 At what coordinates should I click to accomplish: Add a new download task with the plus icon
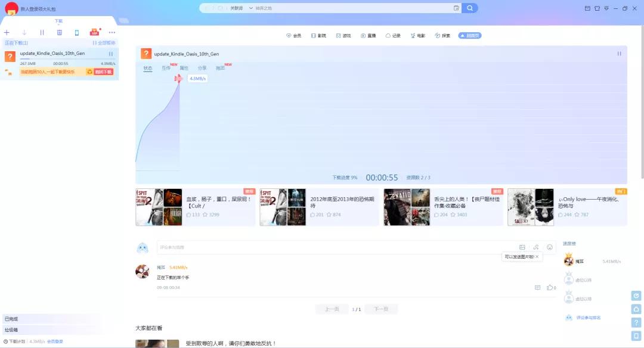(x=7, y=32)
